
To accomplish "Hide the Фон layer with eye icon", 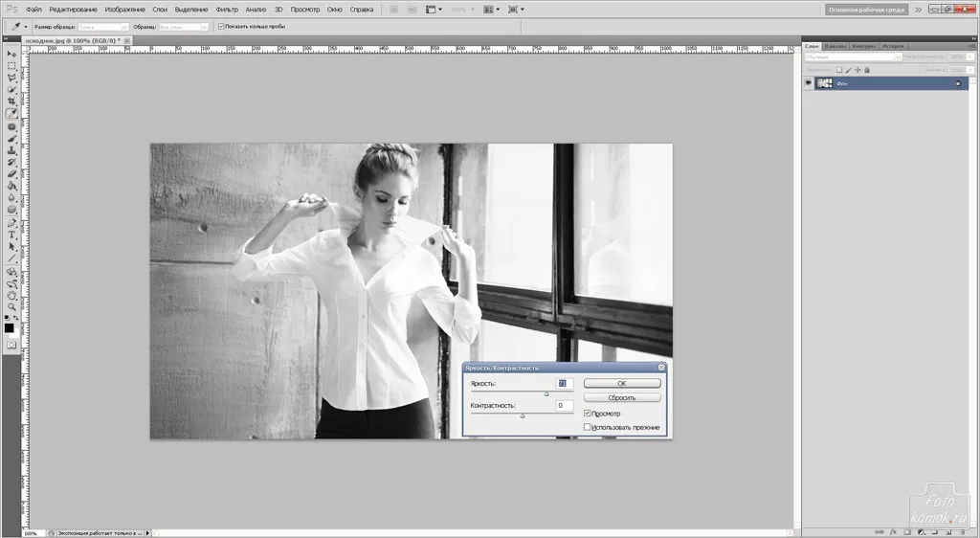I will pos(808,83).
